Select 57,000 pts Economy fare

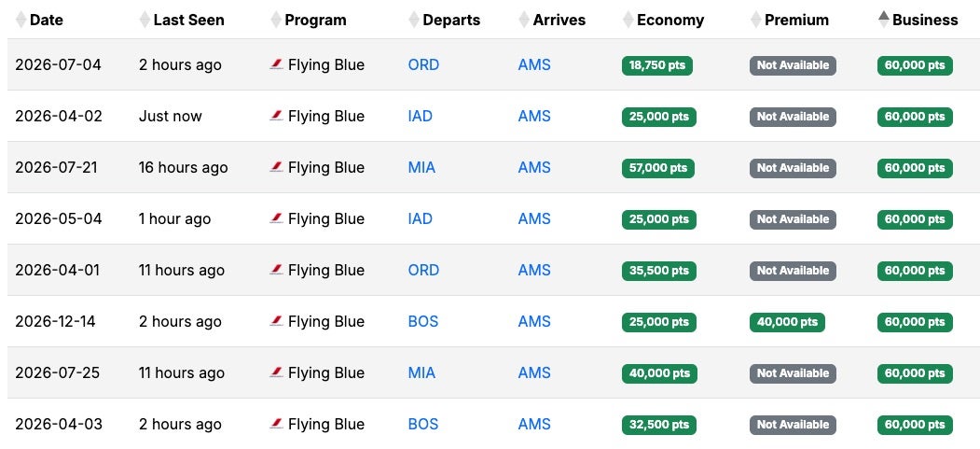(658, 168)
